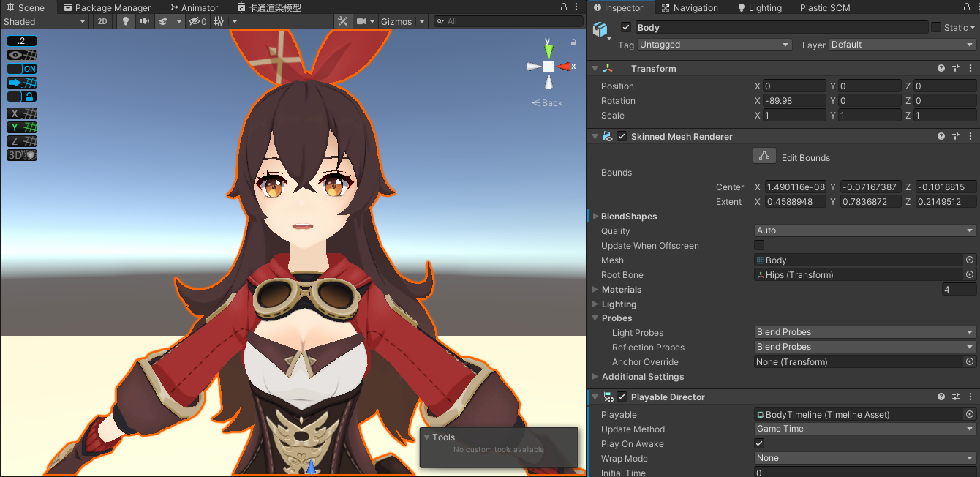Switch to the Package Manager tab
This screenshot has height=477, width=980.
pyautogui.click(x=107, y=7)
